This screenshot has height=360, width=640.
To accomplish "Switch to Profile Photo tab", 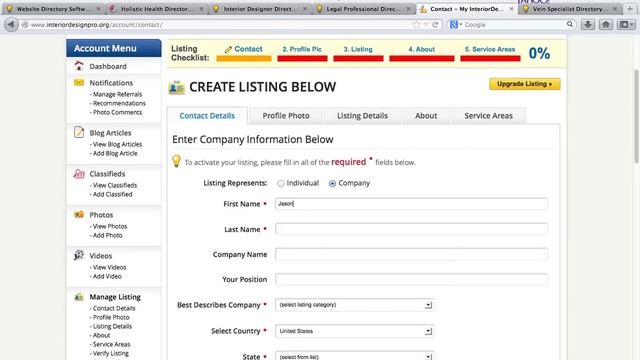I will 286,116.
